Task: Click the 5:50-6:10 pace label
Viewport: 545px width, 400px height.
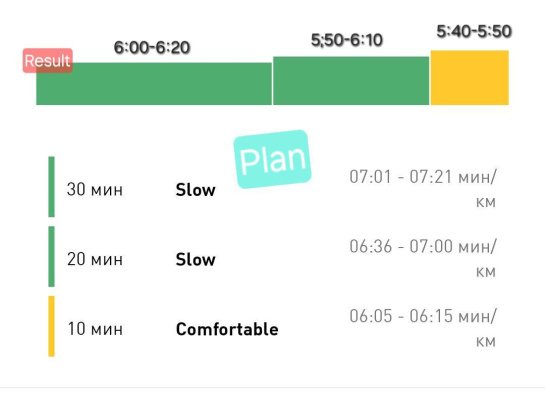Action: [347, 40]
